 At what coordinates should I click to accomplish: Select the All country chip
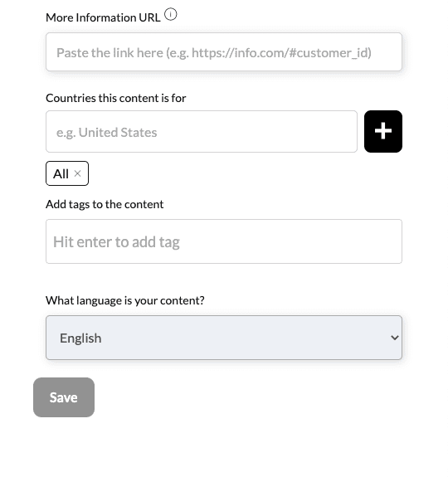tap(67, 173)
